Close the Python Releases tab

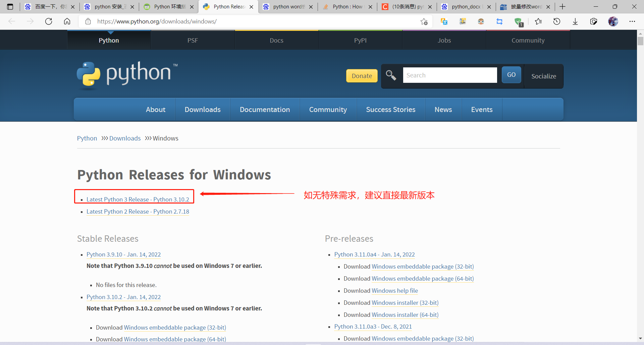click(251, 7)
